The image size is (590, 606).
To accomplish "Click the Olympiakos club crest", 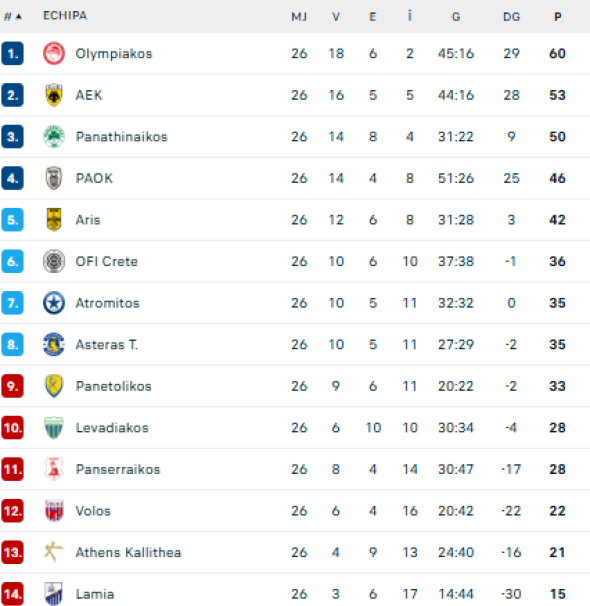I will [x=54, y=53].
